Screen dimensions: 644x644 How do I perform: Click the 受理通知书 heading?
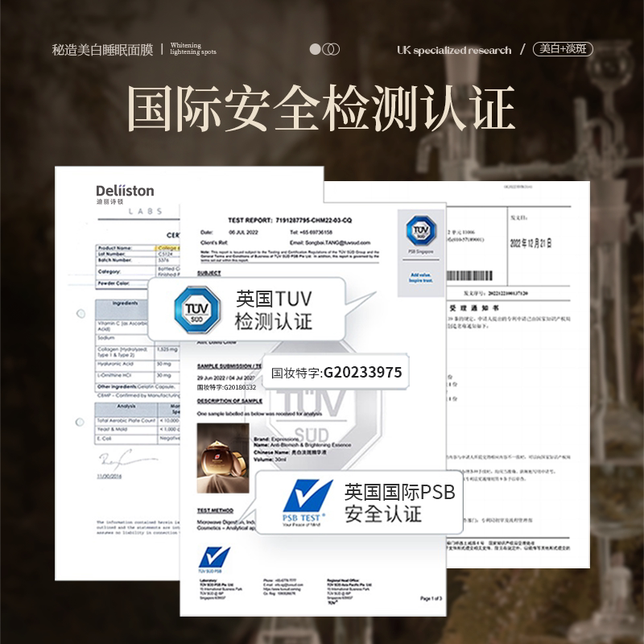point(473,308)
